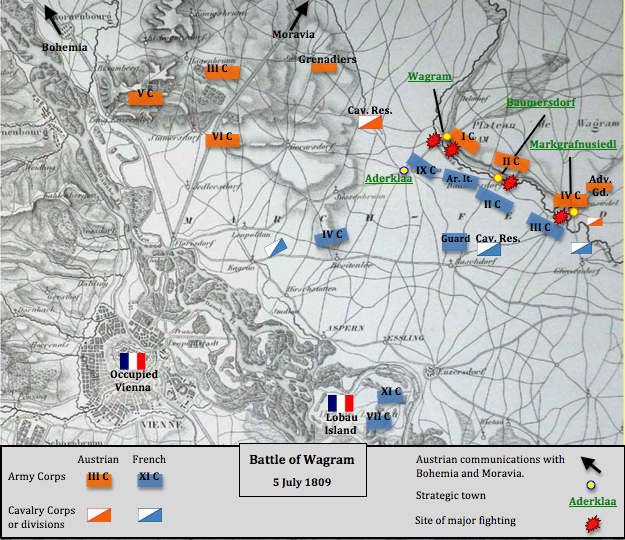
Task: Click the orange III C swatch in legend
Action: point(98,479)
